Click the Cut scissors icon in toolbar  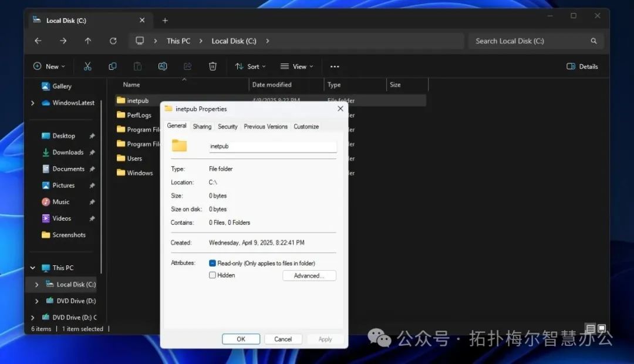click(87, 66)
